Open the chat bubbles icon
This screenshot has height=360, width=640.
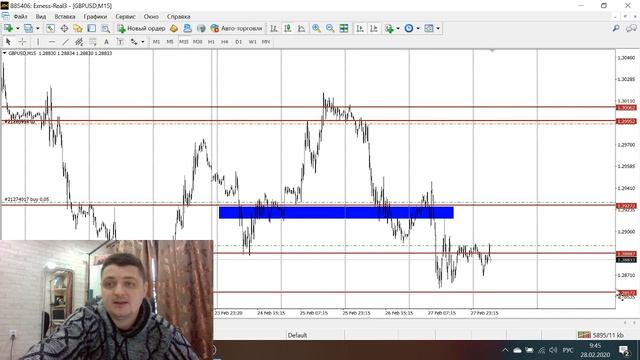pos(631,28)
